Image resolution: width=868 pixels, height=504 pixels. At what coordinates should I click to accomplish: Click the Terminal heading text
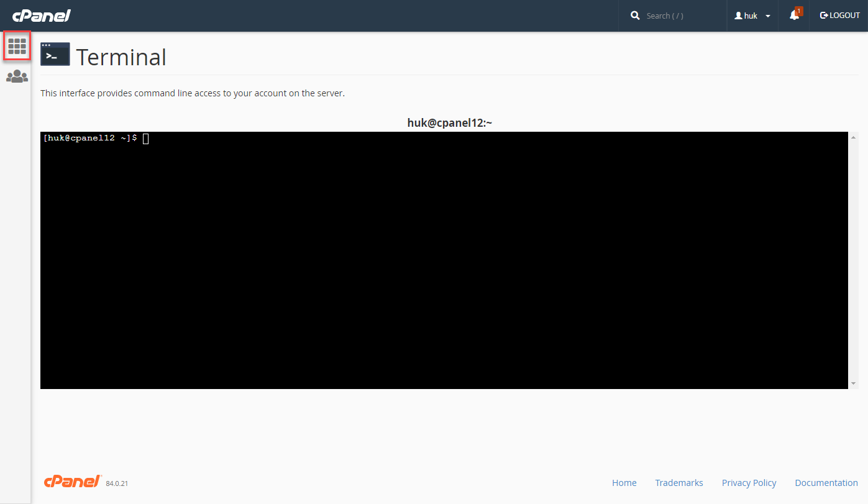click(121, 57)
